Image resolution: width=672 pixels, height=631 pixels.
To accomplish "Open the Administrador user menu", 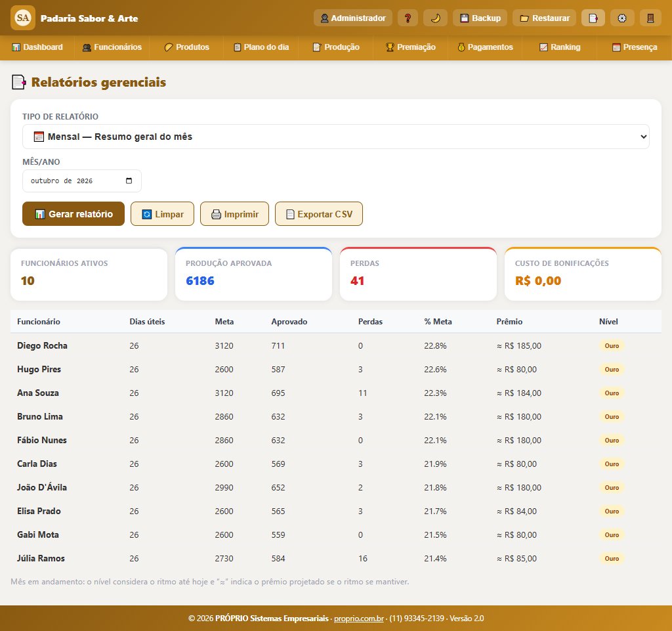I will (352, 18).
